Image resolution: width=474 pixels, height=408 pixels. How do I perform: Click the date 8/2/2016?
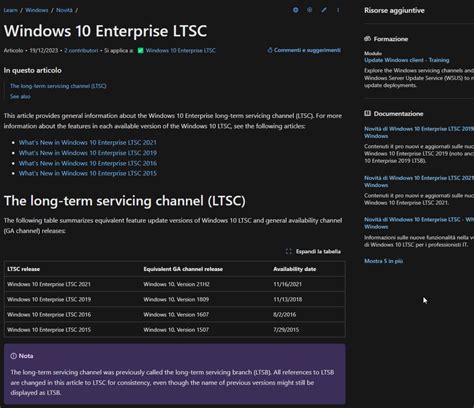click(x=285, y=315)
